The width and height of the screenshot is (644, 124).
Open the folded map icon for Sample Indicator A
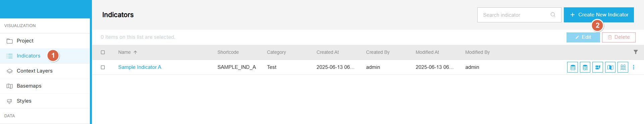click(x=610, y=67)
